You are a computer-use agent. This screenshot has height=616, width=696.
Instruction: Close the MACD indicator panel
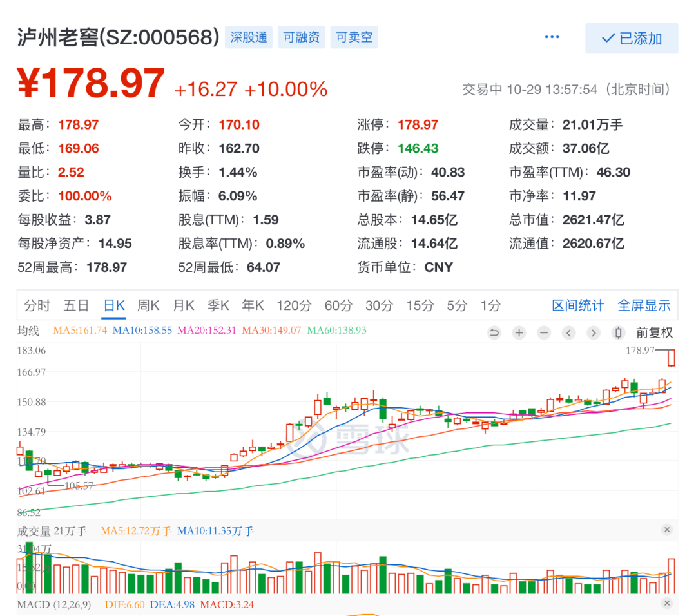click(x=667, y=603)
